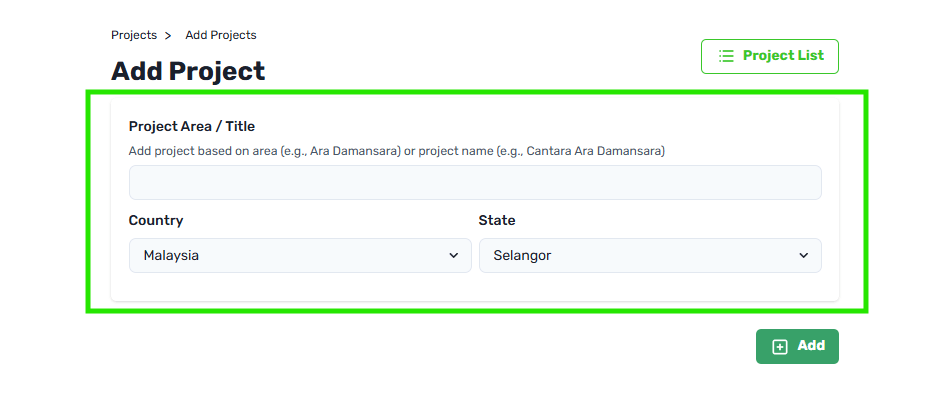Viewport: 952px width, 412px height.
Task: Click the Country dropdown chevron arrow
Action: point(454,255)
